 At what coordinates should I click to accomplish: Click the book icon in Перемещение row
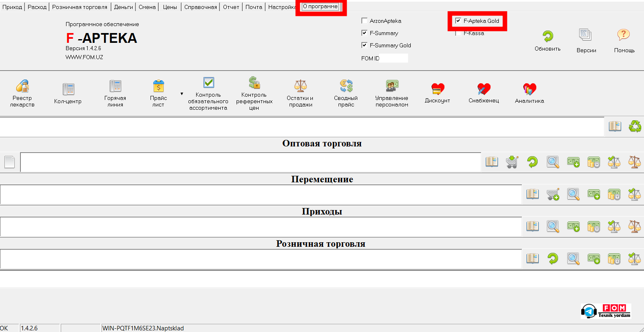(533, 194)
